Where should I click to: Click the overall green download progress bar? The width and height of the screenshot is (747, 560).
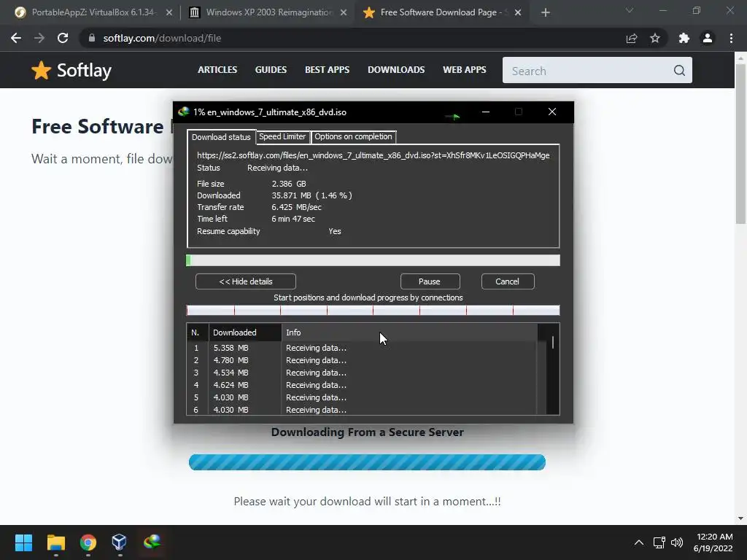click(x=373, y=260)
